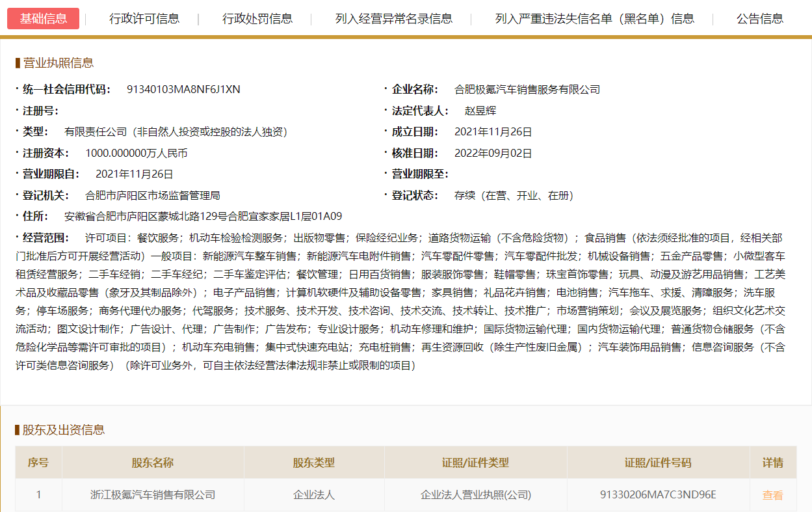Click company name 合肥极氪汽车销售服务有限公司
The width and height of the screenshot is (812, 512).
coord(527,90)
